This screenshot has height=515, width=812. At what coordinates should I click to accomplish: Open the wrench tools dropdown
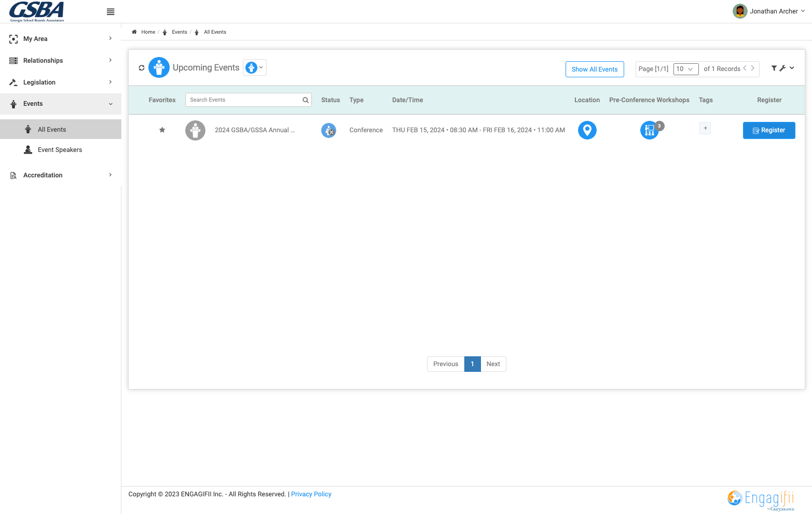pyautogui.click(x=787, y=68)
